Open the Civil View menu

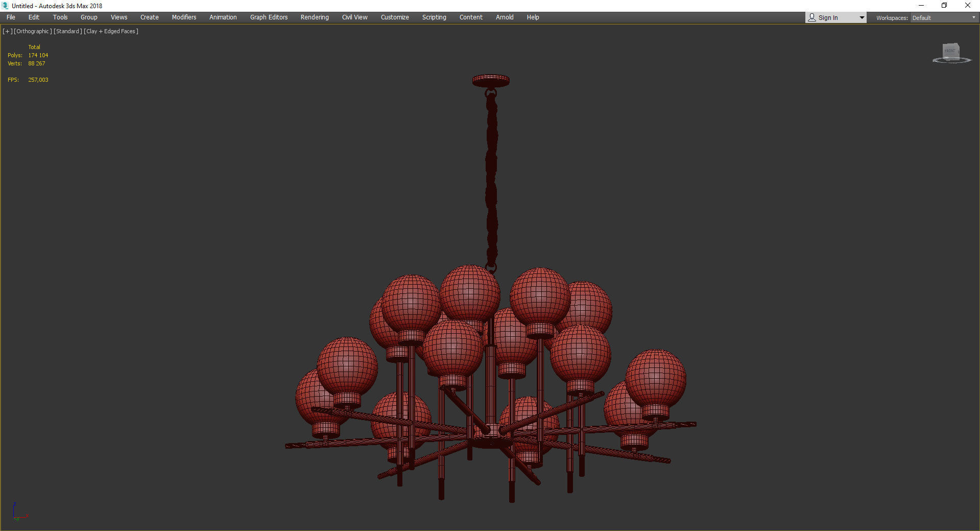pos(355,17)
